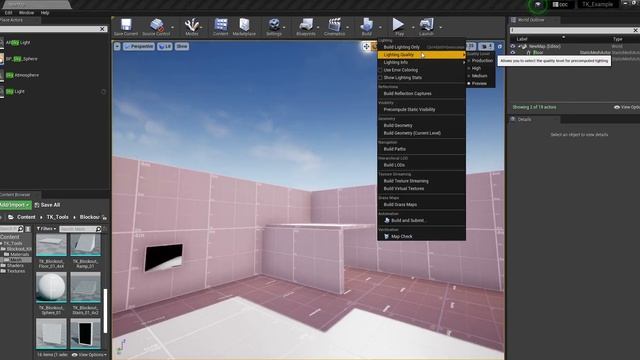Open the Marketplace toolbar icon
This screenshot has width=640, height=360.
click(244, 25)
